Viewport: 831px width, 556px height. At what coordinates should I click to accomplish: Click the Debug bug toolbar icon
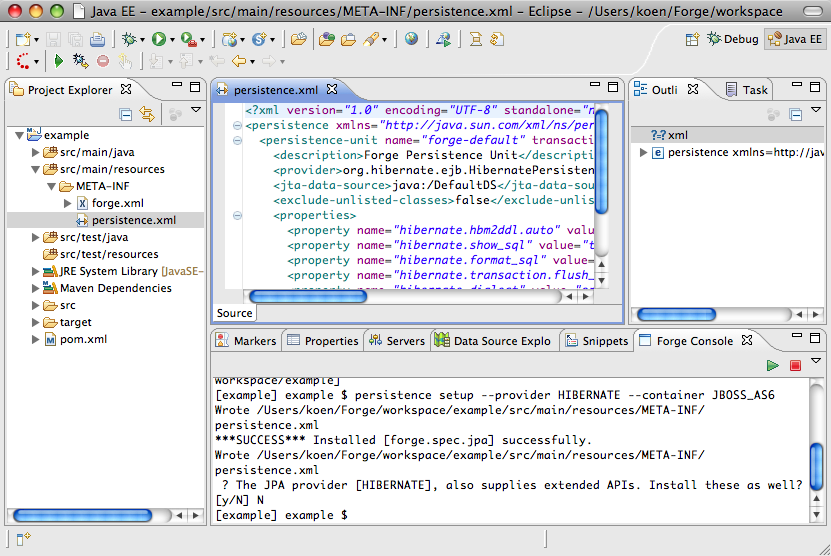[x=129, y=39]
